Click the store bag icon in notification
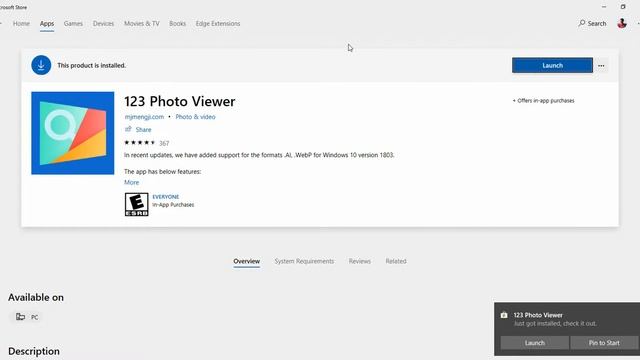The height and width of the screenshot is (360, 640). [504, 315]
